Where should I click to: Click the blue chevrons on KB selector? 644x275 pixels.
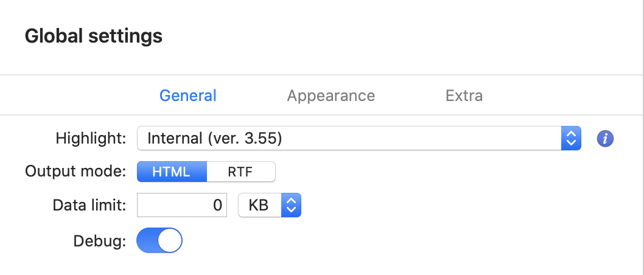coord(291,206)
